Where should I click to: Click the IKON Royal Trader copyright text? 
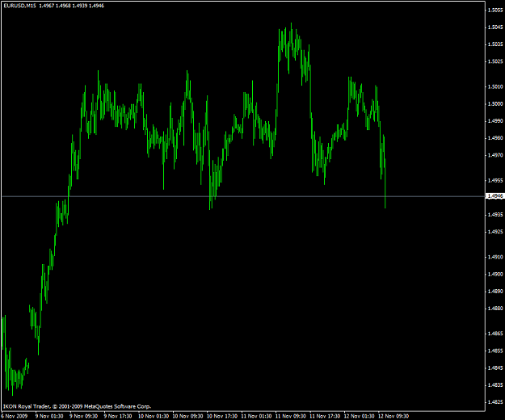point(77,406)
